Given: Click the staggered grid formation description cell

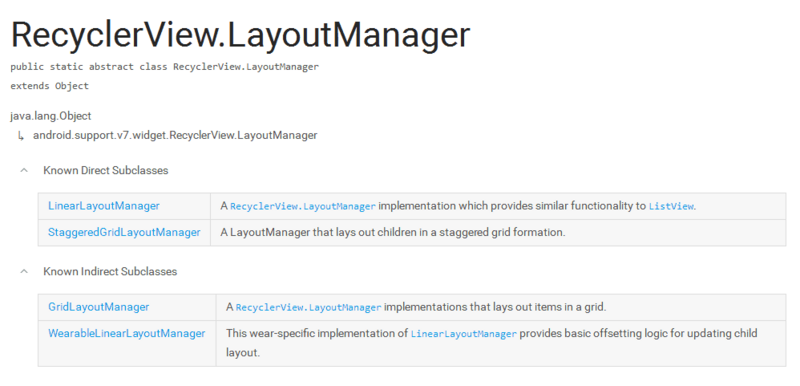Looking at the screenshot, I should tap(498, 233).
